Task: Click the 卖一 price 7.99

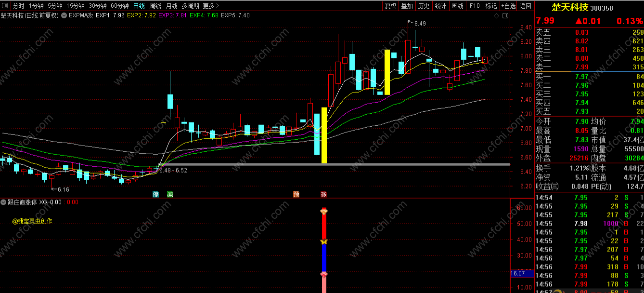Action: point(581,67)
